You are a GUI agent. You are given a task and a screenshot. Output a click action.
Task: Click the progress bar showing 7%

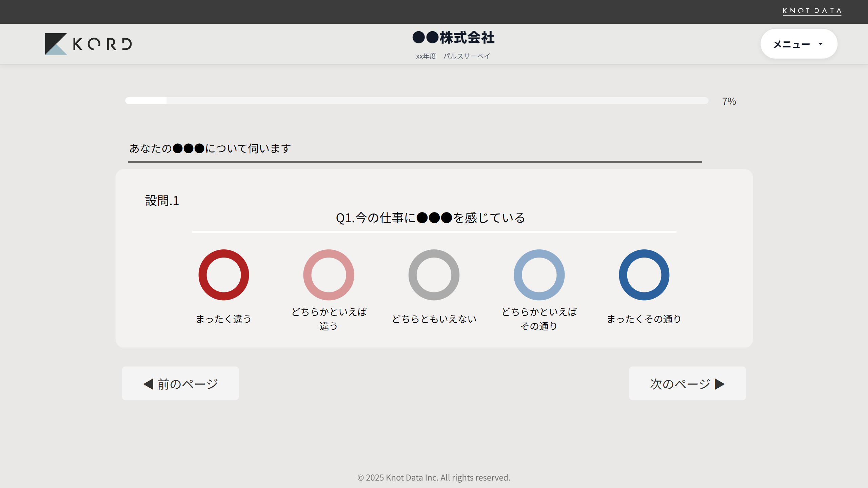(x=416, y=101)
